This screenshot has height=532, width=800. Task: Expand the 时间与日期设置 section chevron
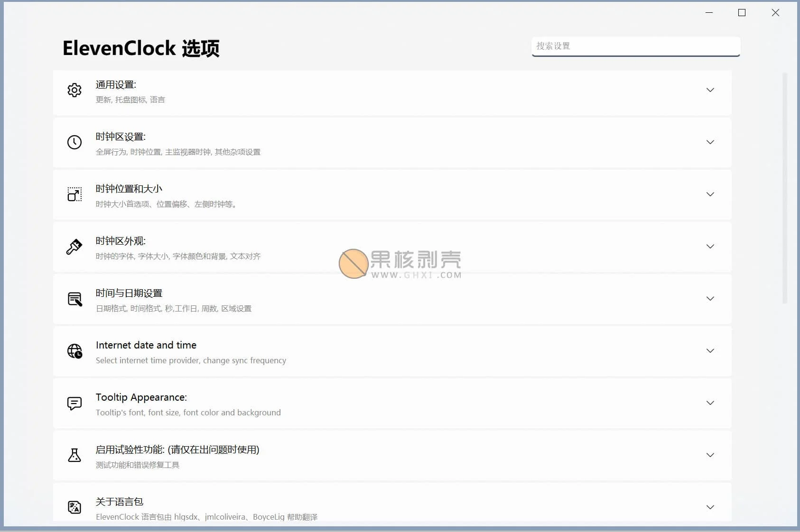tap(710, 299)
